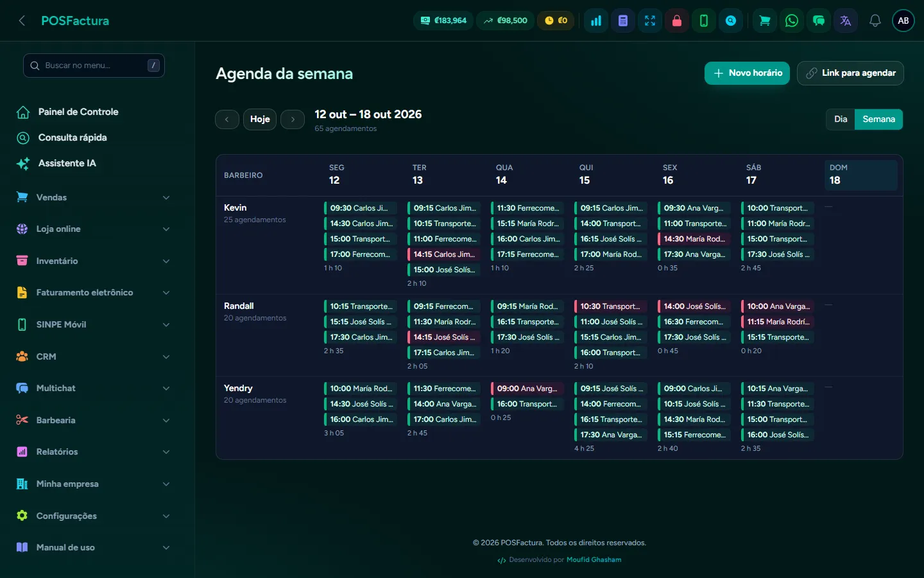Go to the next week
Image resolution: width=924 pixels, height=578 pixels.
[293, 119]
